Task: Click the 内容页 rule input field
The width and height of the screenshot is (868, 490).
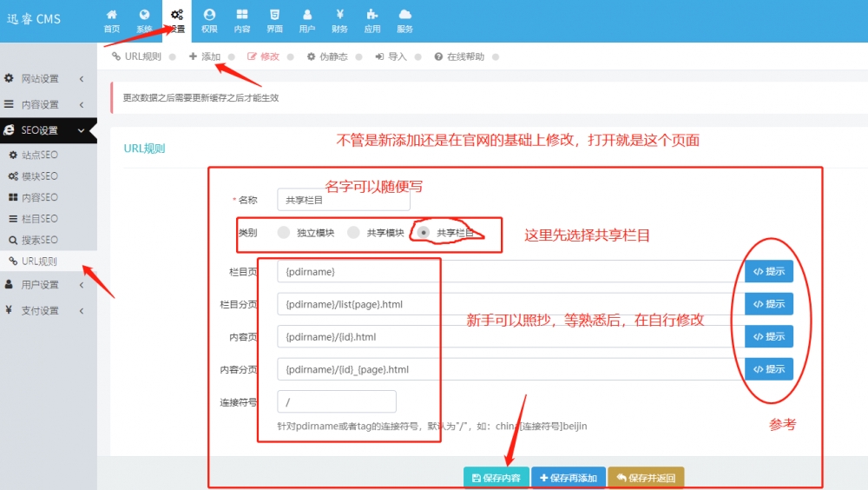Action: [x=510, y=337]
